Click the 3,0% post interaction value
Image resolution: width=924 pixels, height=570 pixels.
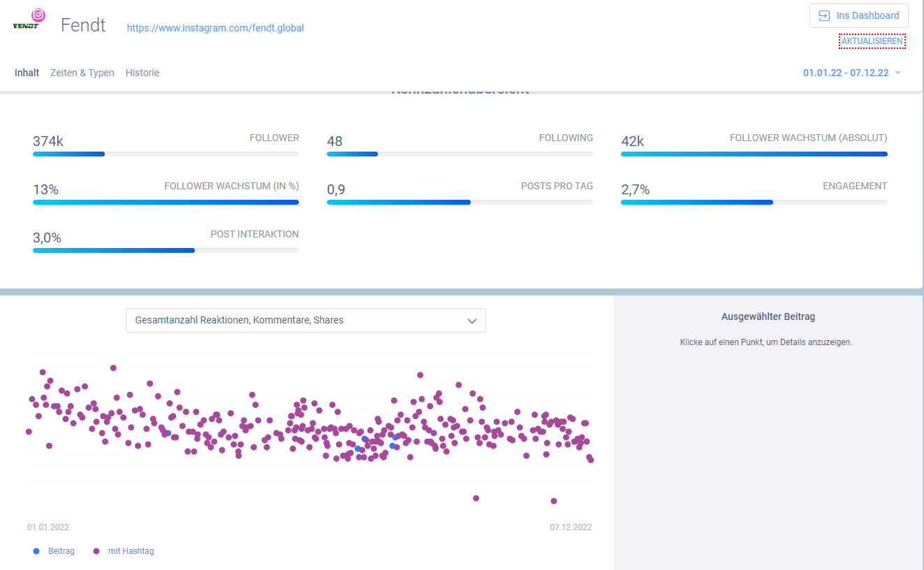[47, 237]
